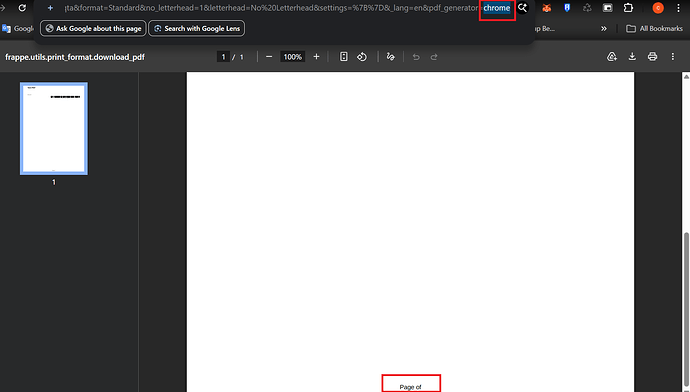Click the PDF page number field
The height and width of the screenshot is (392, 690).
coord(223,57)
